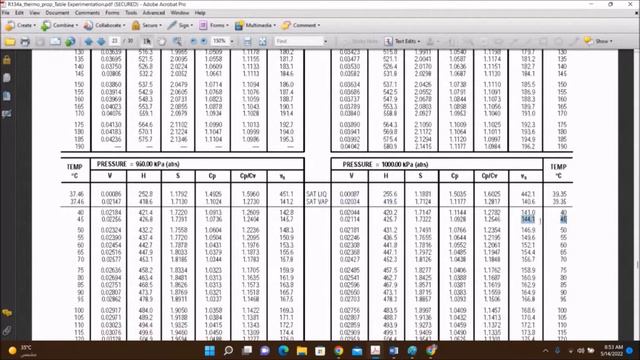This screenshot has width=640, height=360.
Task: Click the page number input field
Action: click(115, 41)
